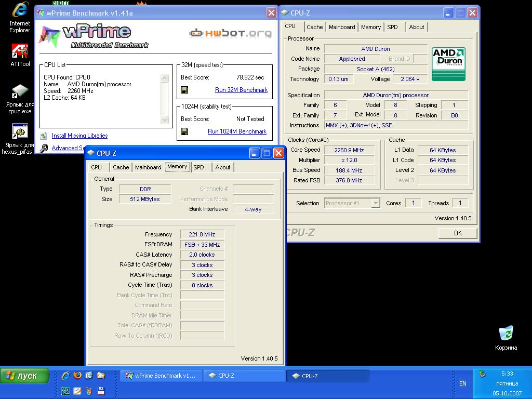Click the Cycle Time value 8 clocks
532x399 pixels.
202,285
